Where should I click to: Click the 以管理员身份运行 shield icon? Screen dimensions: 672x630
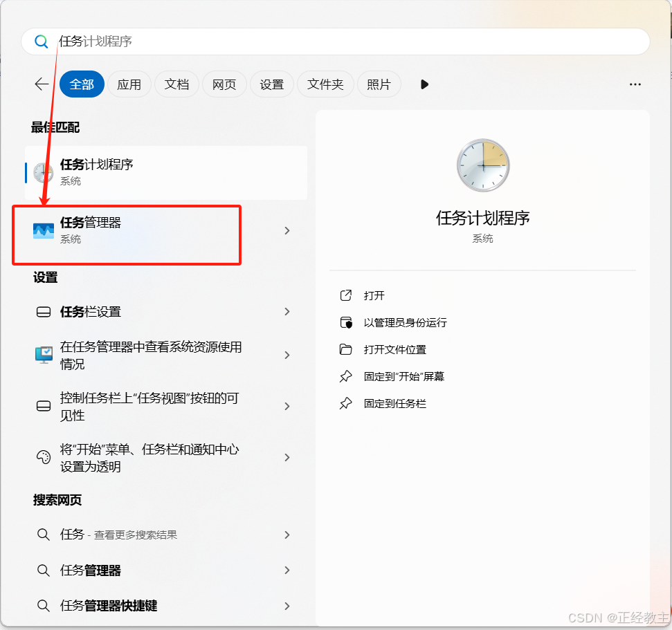tap(346, 323)
